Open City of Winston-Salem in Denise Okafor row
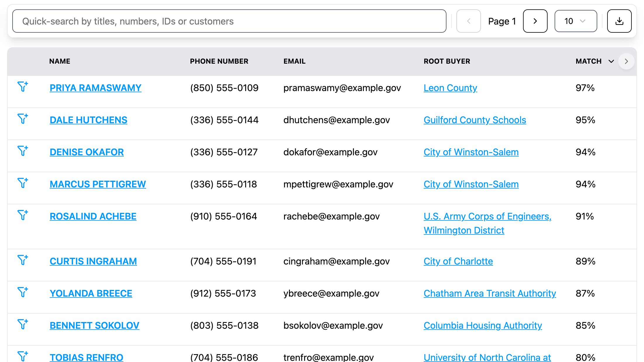 click(471, 152)
